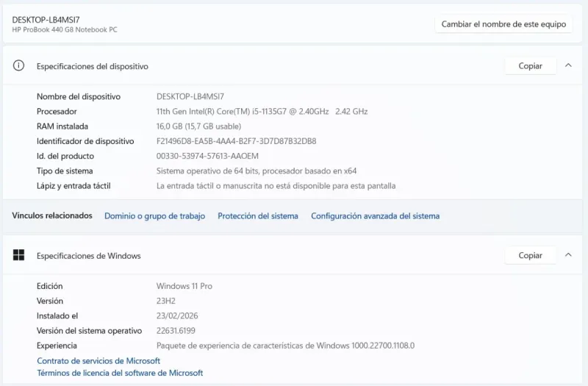Image resolution: width=588 pixels, height=386 pixels.
Task: Click the Tipo de sistema label
Action: (x=65, y=171)
